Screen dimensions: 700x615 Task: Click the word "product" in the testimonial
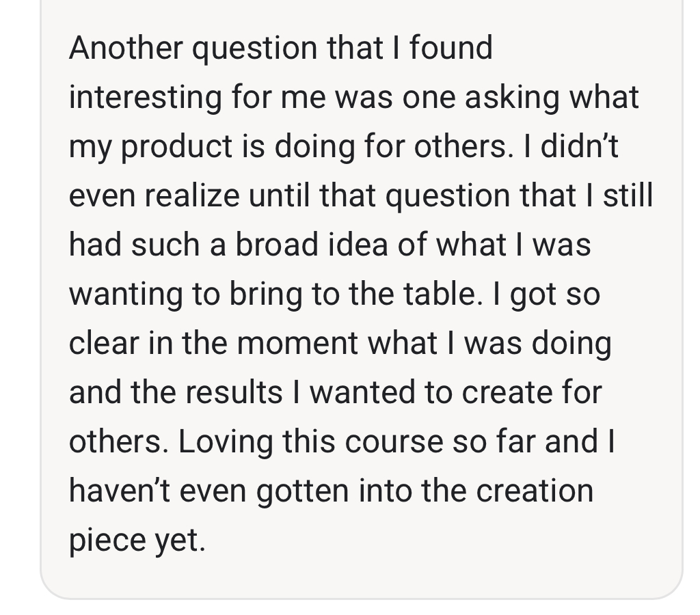(x=176, y=148)
